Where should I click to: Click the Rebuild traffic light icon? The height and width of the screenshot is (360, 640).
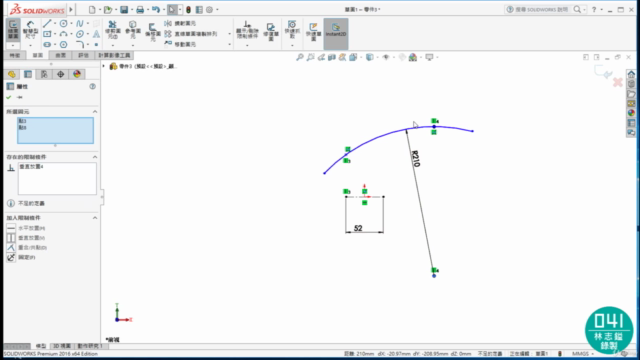tap(188, 9)
